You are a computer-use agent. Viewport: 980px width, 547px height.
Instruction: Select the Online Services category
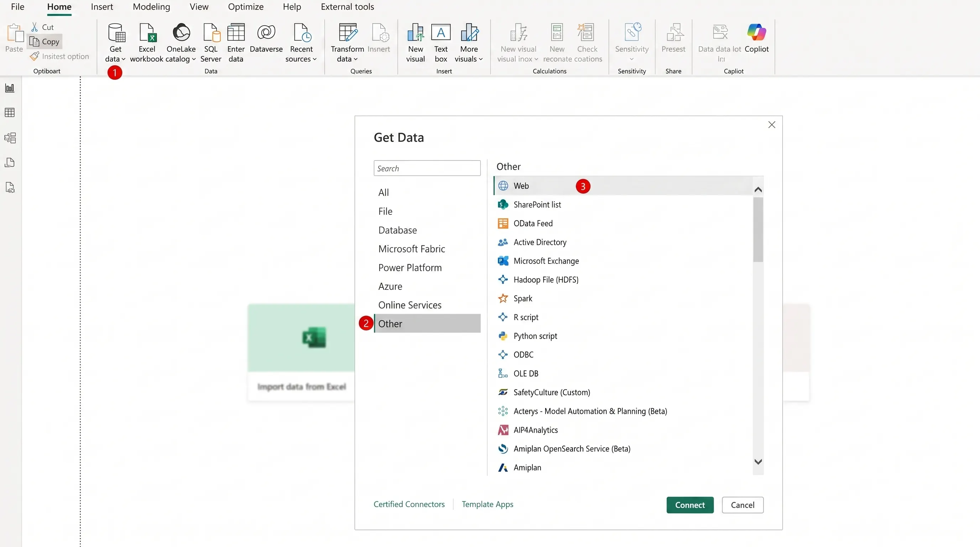point(410,305)
